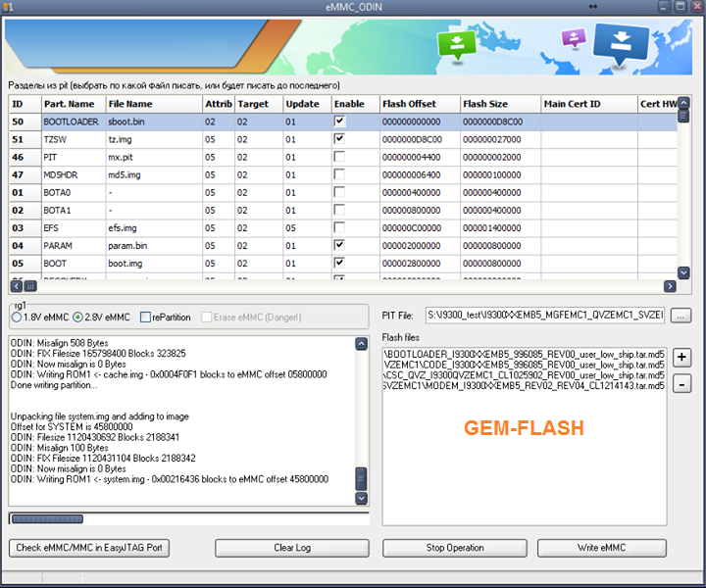This screenshot has width=706, height=588.
Task: Check Enable for PIT row
Action: [339, 157]
